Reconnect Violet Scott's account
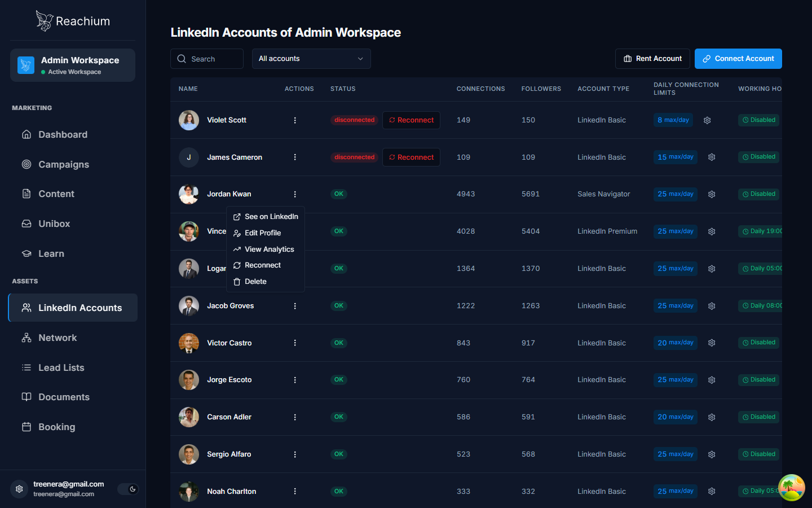Image resolution: width=812 pixels, height=508 pixels. tap(411, 120)
